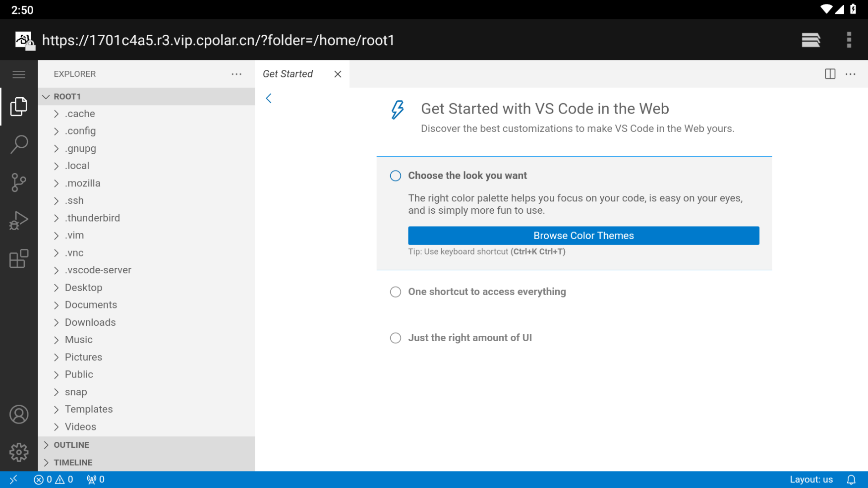
Task: Collapse the ROOT1 folder tree
Action: (x=67, y=97)
